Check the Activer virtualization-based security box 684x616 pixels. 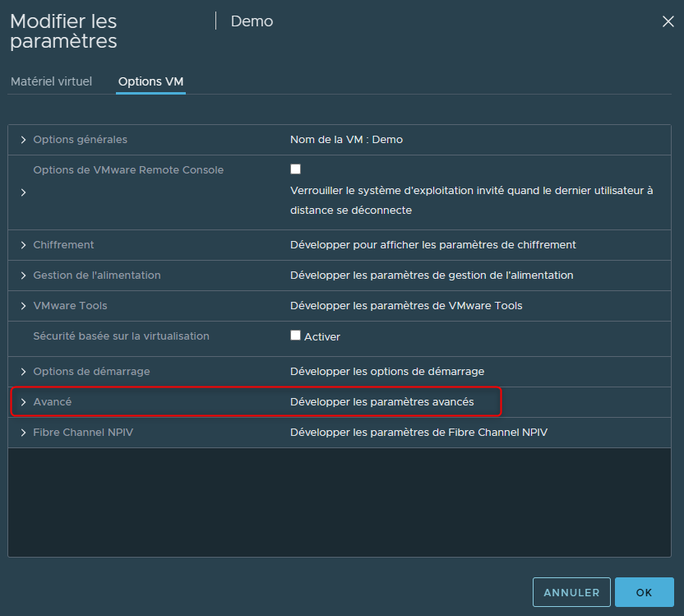(x=295, y=335)
